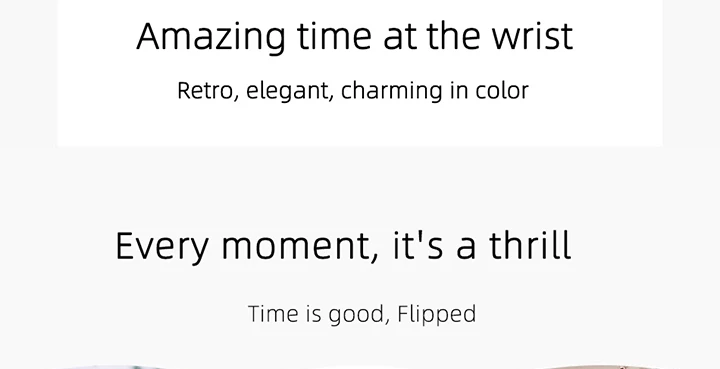Click the 'Retro, elegant, charming in color' subtitle
The height and width of the screenshot is (369, 720).
tap(353, 91)
